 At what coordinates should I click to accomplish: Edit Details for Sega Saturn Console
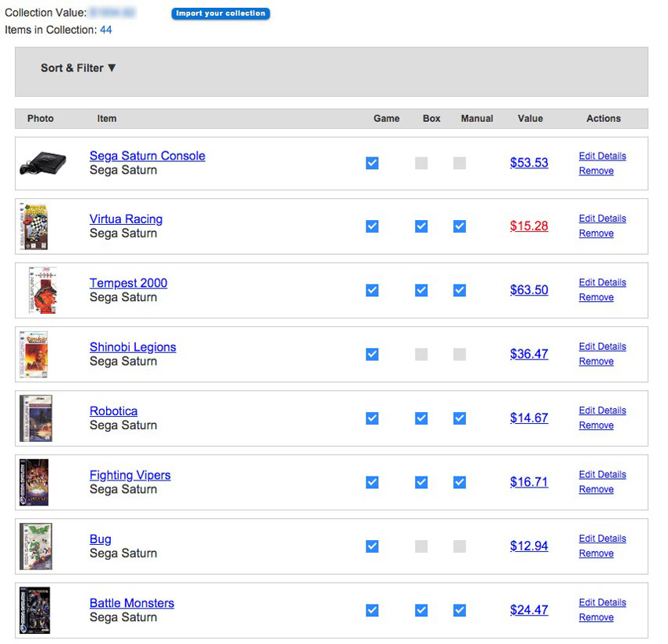603,156
